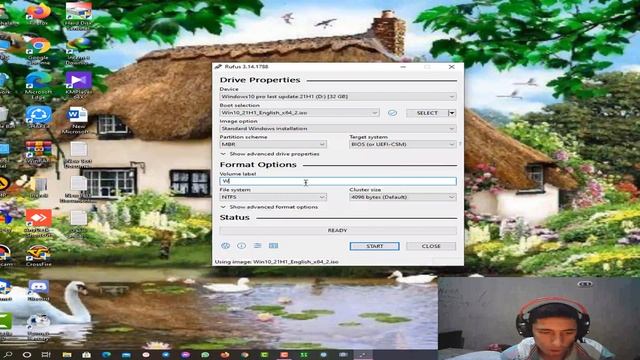Screen dimensions: 640x360
Task: Launch Microsoft Edge desktop shortcut
Action: tap(38, 85)
